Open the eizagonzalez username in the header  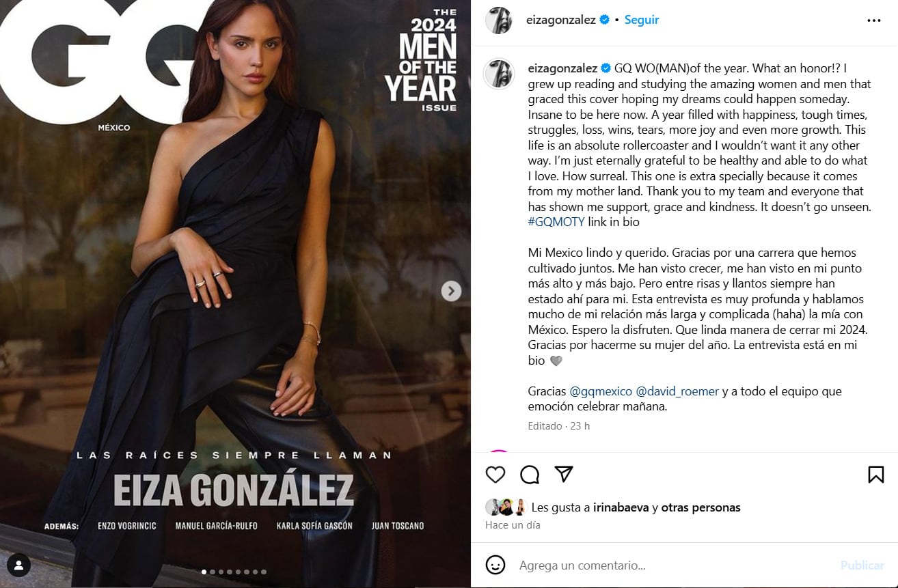(560, 20)
